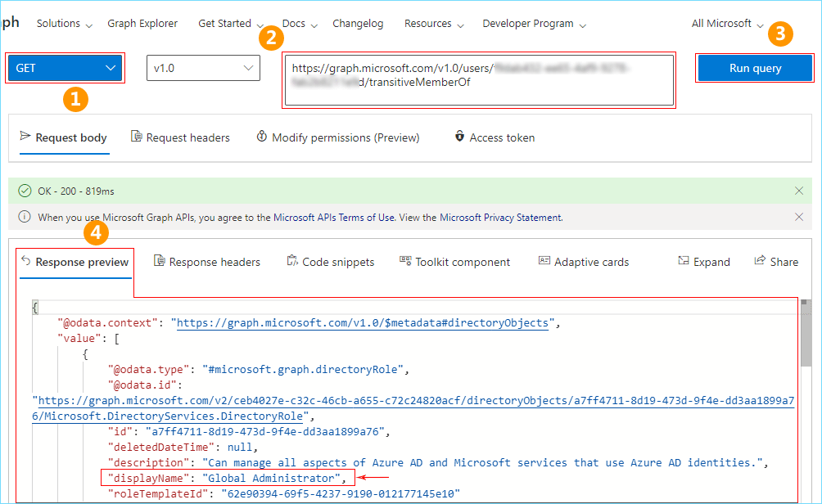The width and height of the screenshot is (822, 504).
Task: Close the Terms of Use notice banner
Action: pos(799,217)
